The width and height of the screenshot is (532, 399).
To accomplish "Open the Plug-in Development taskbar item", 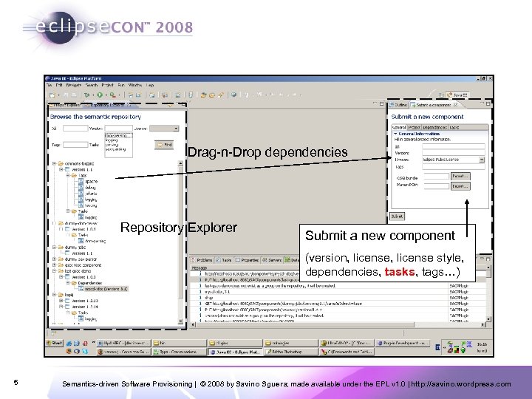I will tap(403, 343).
